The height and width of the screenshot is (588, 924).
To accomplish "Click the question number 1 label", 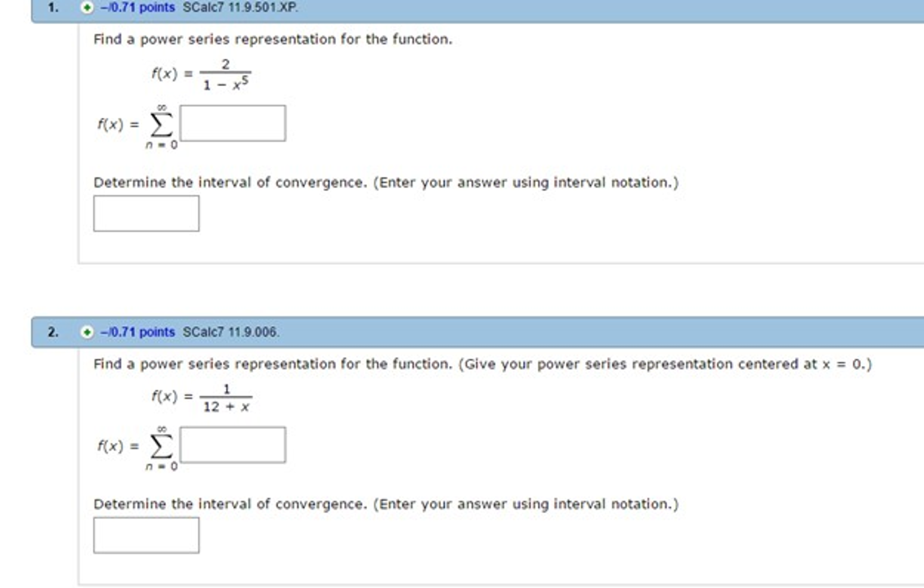I will coord(52,7).
